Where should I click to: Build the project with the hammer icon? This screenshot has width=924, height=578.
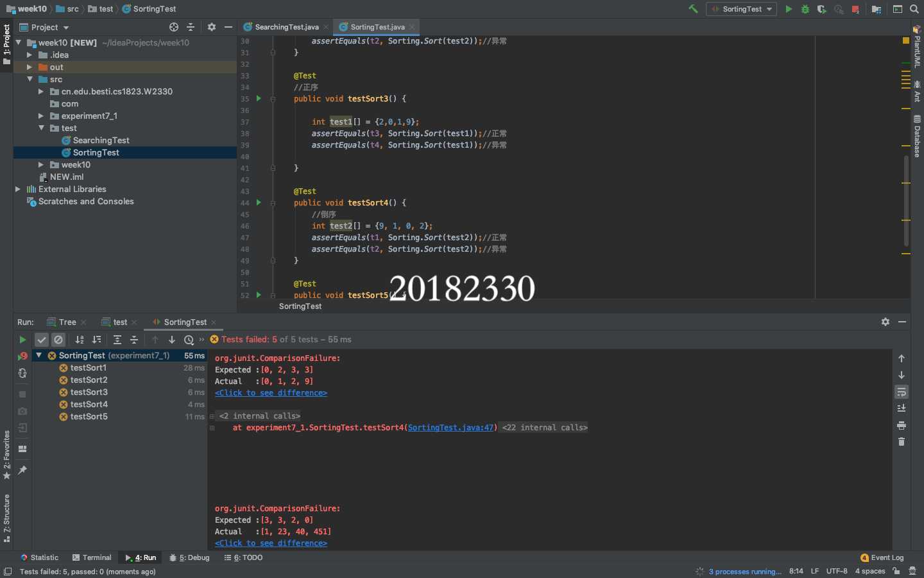tap(693, 9)
